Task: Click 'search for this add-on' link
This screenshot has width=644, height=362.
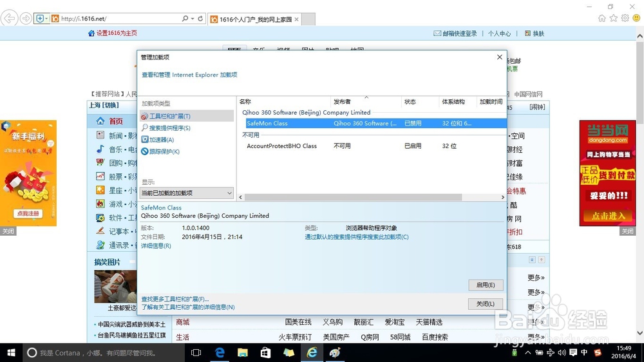Action: click(x=357, y=236)
